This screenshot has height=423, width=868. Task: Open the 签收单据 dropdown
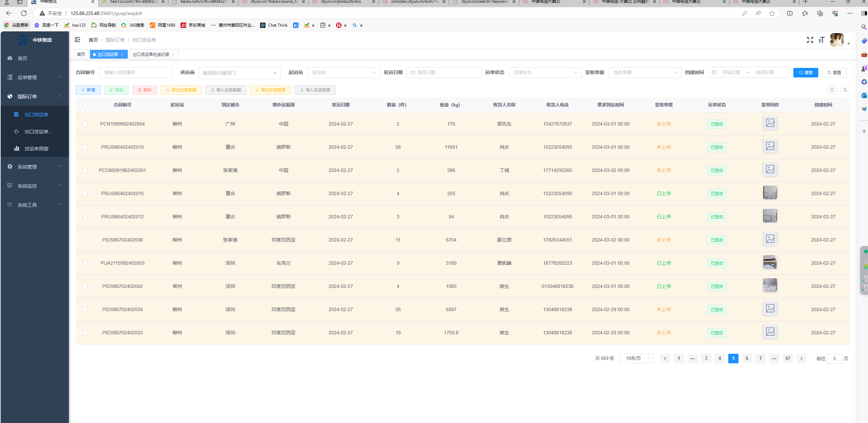[644, 72]
